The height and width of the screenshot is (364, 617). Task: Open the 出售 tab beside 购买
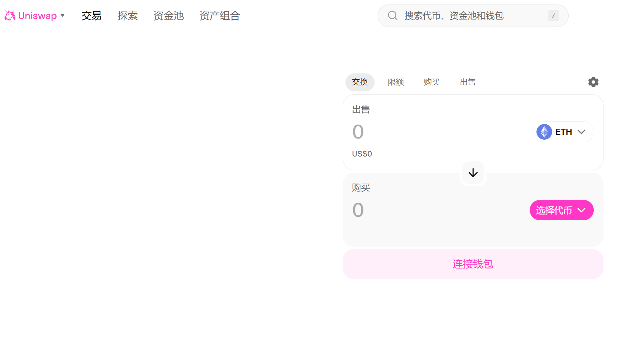point(468,82)
